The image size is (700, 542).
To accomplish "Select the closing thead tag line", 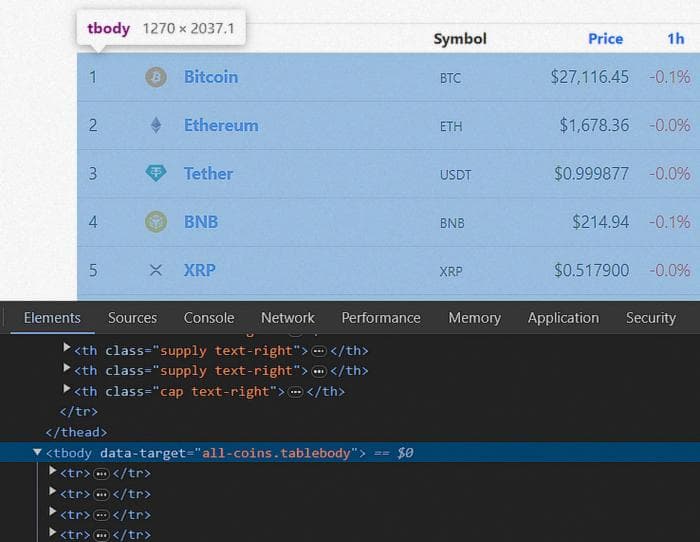I will click(x=76, y=432).
